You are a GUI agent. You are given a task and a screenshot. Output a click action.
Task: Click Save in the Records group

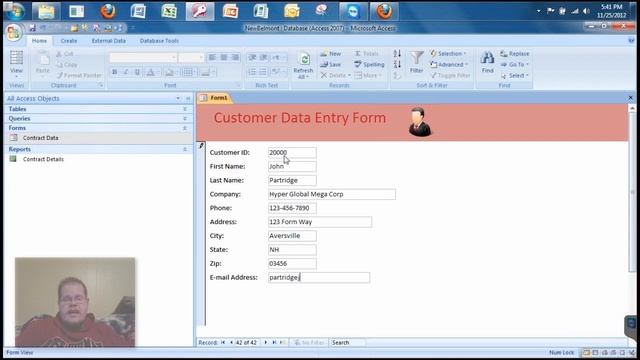[331, 64]
